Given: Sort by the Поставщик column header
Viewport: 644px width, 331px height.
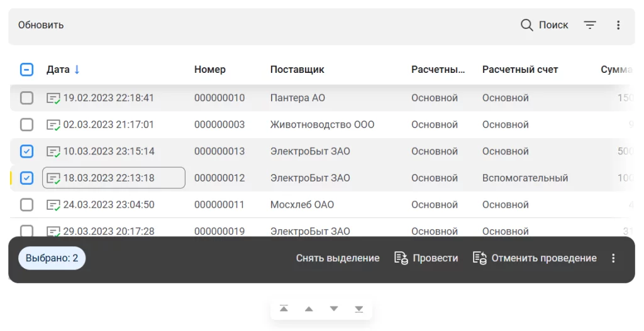Looking at the screenshot, I should coord(297,70).
